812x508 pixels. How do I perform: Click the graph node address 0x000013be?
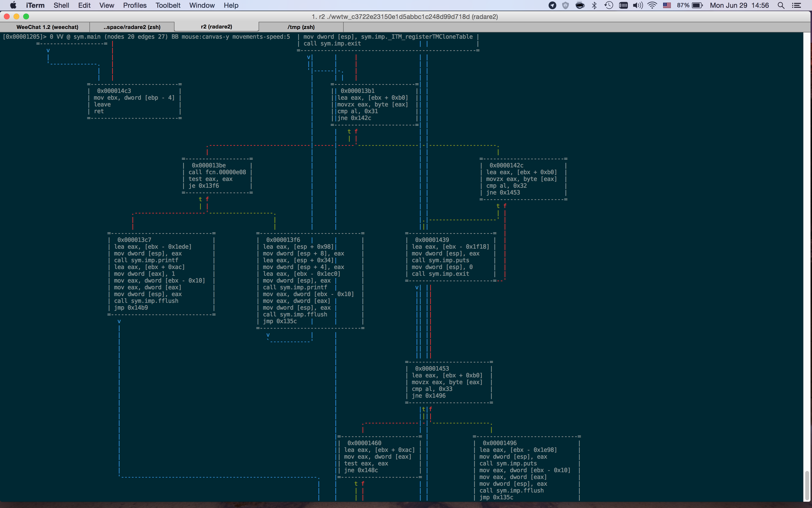(x=209, y=165)
